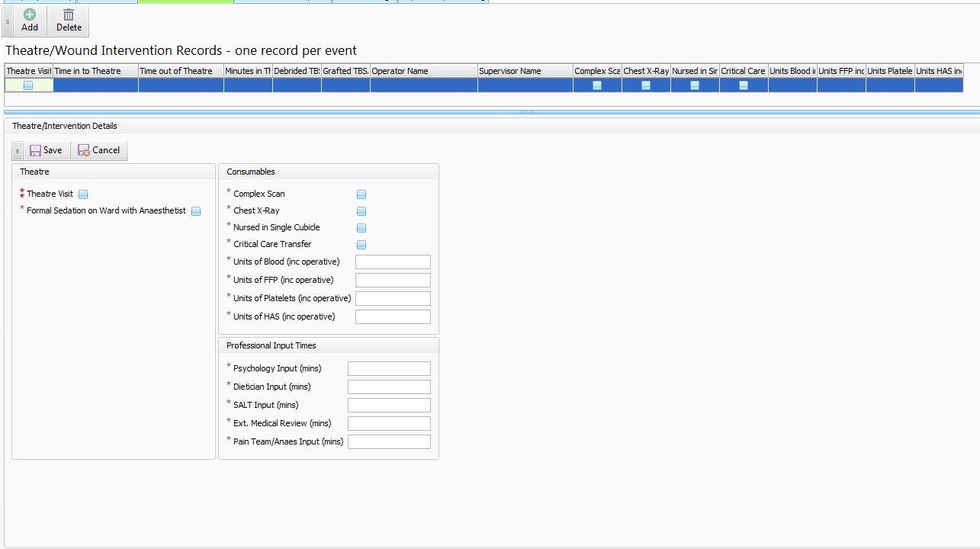Toggle Theatre Visit checkbox in grid row

pos(28,85)
